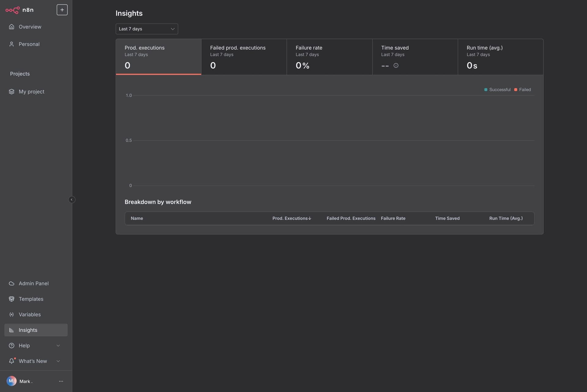Click the Overview home icon
587x392 pixels.
tap(12, 27)
